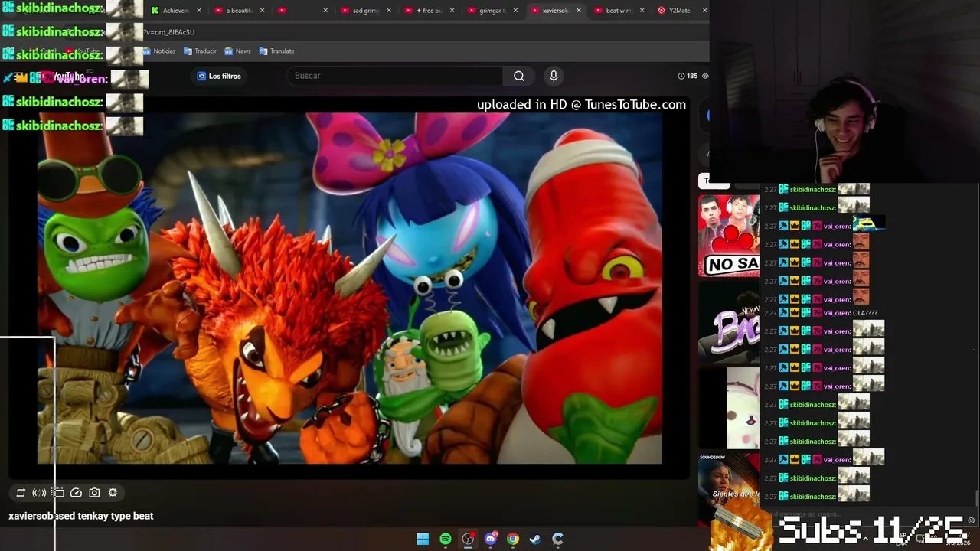Open the Windows Start menu
This screenshot has width=980, height=551.
[x=423, y=539]
